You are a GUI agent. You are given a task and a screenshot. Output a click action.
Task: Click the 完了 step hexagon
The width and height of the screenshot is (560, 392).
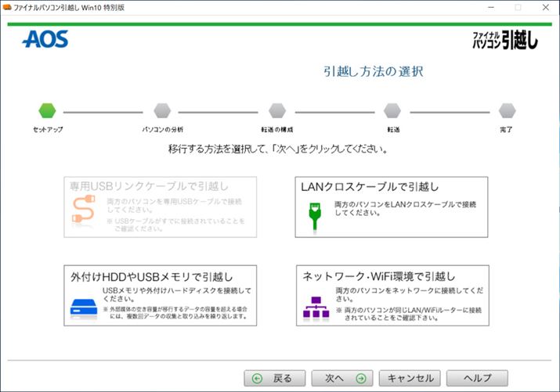click(x=508, y=110)
